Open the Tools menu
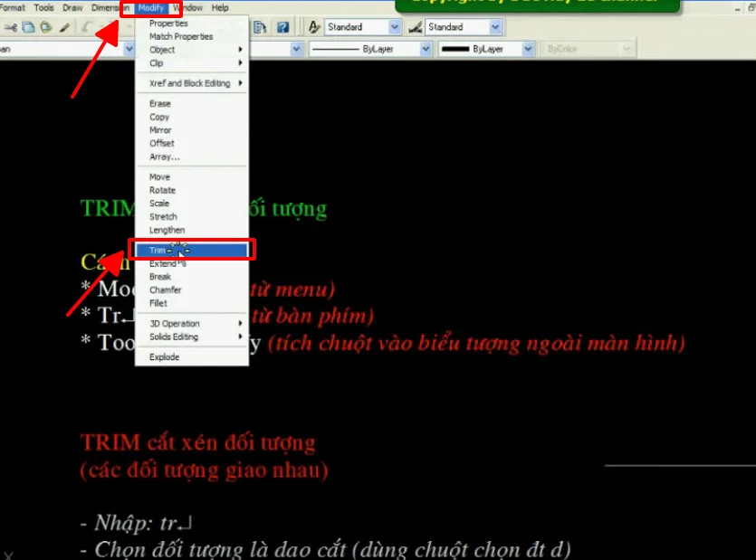Screen dimensions: 756x560 pyautogui.click(x=43, y=8)
